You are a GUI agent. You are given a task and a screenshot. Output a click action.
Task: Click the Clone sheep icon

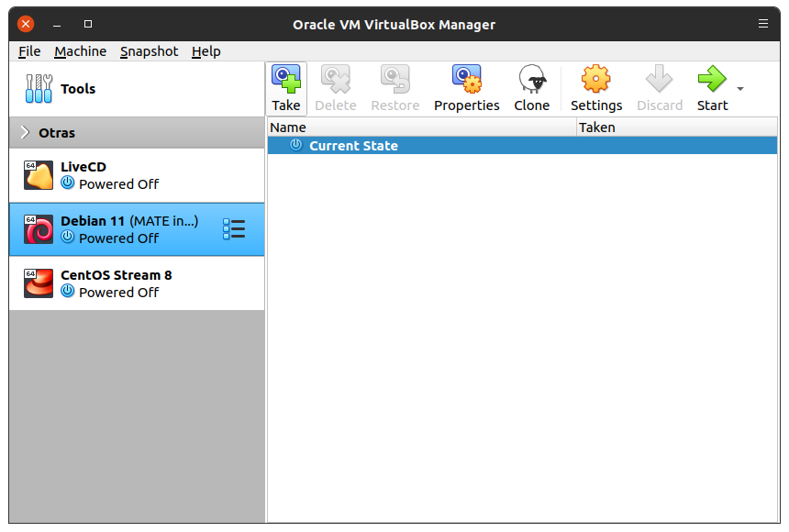pos(531,80)
